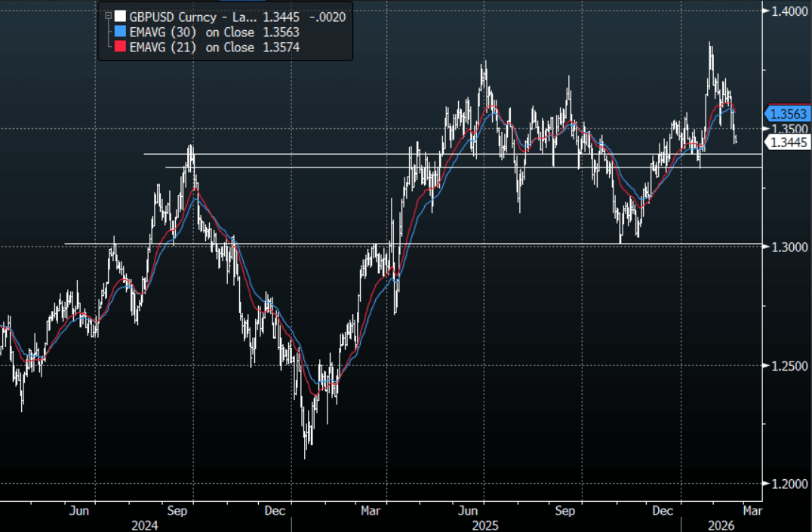
Task: Click the -.0020 change value in legend
Action: click(329, 17)
